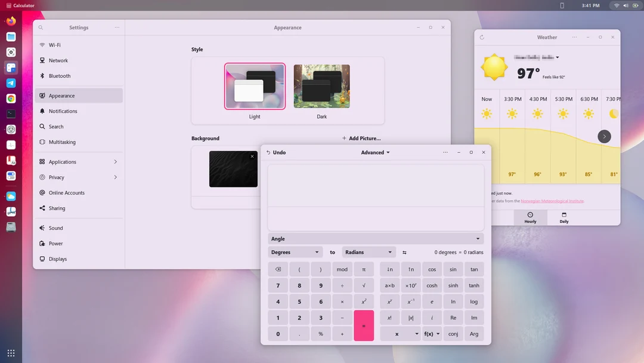
Task: Click the π button in Calculator
Action: click(x=364, y=269)
